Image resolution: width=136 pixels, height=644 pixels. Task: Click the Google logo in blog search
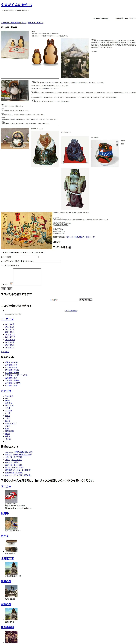click(x=54, y=300)
